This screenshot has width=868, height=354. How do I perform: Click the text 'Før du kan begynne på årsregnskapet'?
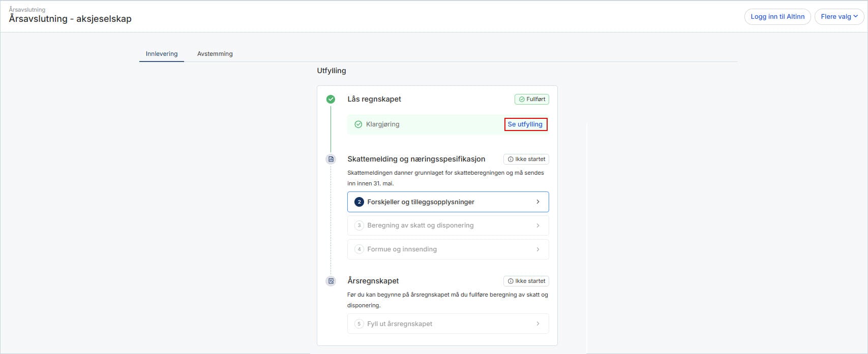coord(447,300)
